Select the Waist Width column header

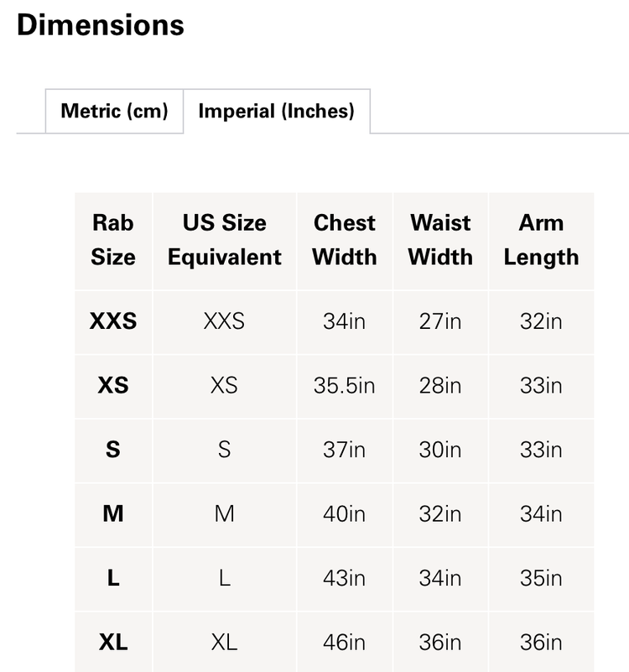pyautogui.click(x=440, y=240)
